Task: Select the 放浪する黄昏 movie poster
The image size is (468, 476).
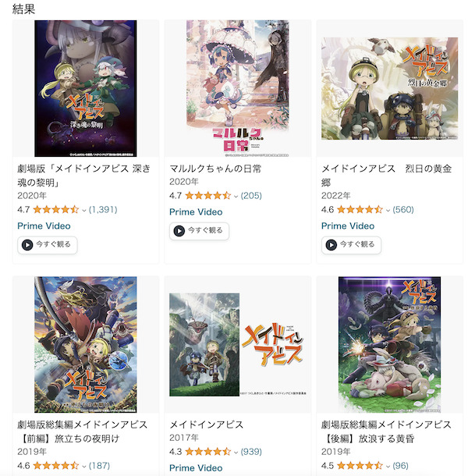Action: 390,345
